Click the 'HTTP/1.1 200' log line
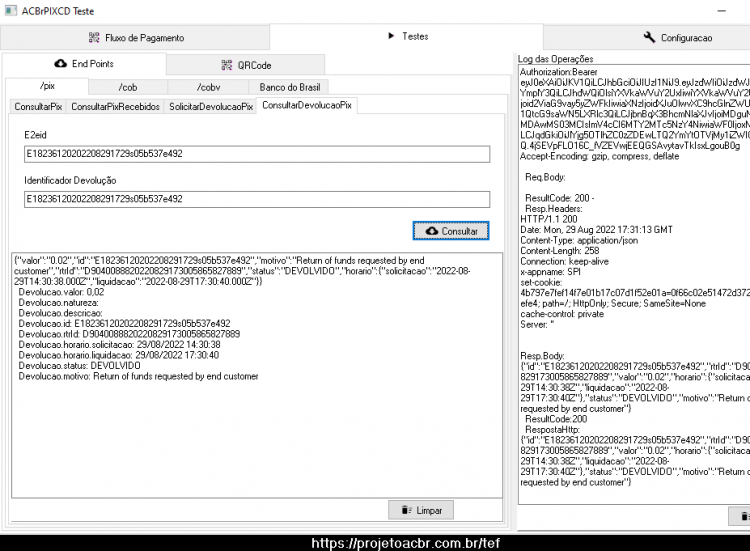This screenshot has height=551, width=750. (x=549, y=219)
